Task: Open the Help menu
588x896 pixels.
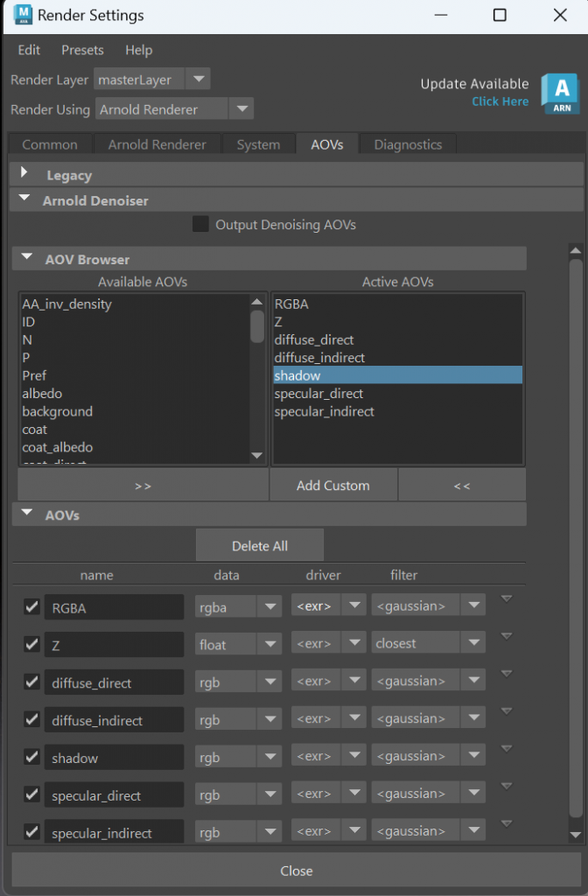Action: coord(139,50)
